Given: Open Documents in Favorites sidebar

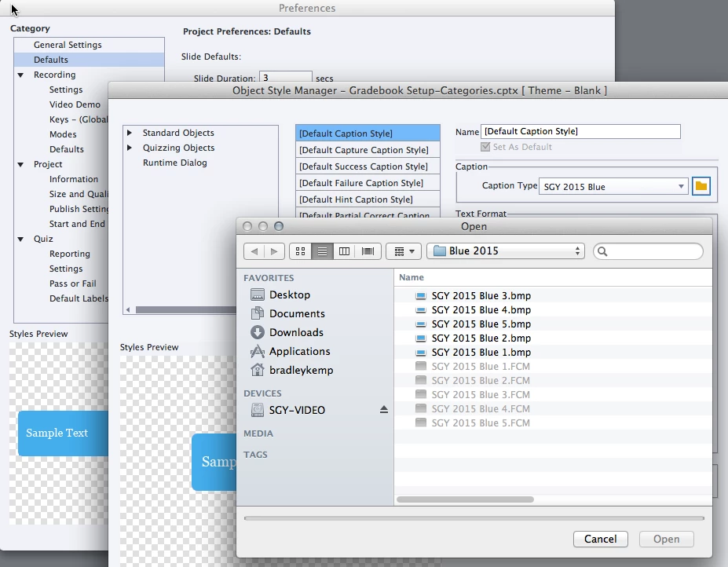Looking at the screenshot, I should click(x=288, y=314).
